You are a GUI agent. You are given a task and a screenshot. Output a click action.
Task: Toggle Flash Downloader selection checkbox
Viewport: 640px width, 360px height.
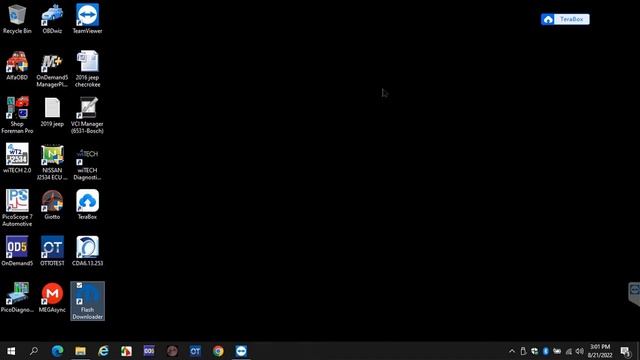[x=79, y=285]
